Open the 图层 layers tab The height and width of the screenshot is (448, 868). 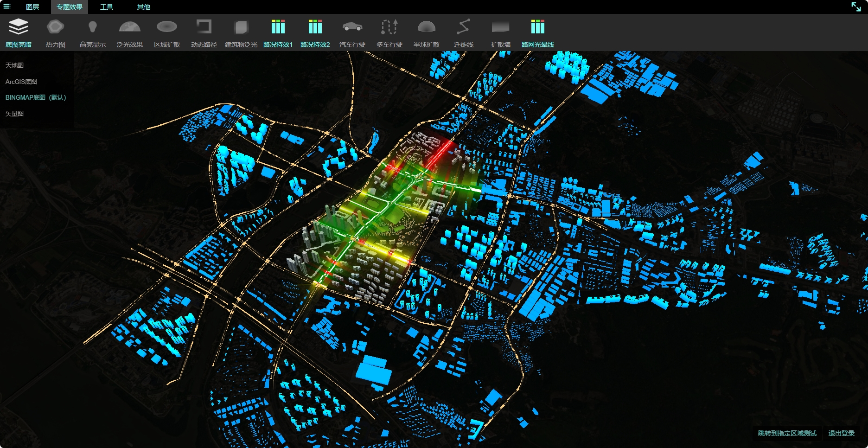tap(32, 7)
